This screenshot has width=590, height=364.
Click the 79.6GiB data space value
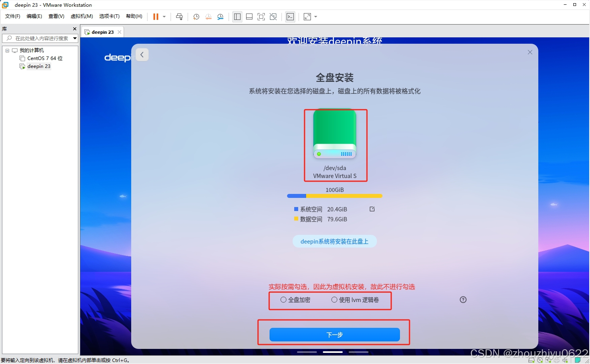tap(337, 219)
